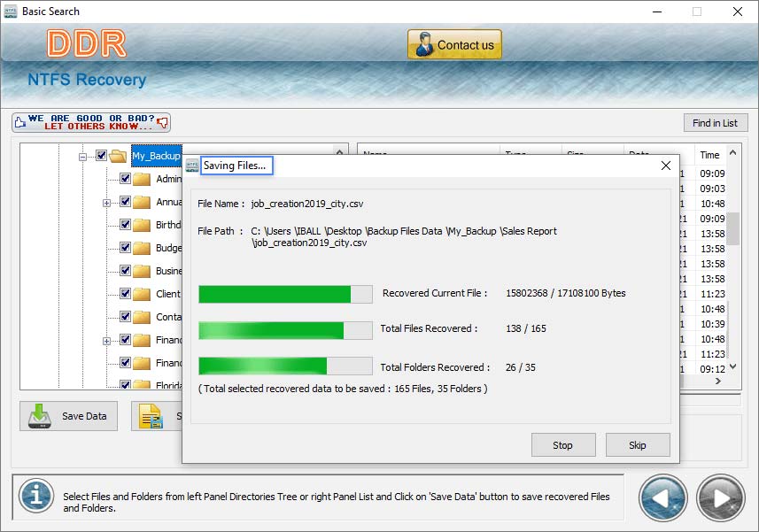Click the Basic Search title bar icon
This screenshot has height=532, width=759.
click(10, 12)
